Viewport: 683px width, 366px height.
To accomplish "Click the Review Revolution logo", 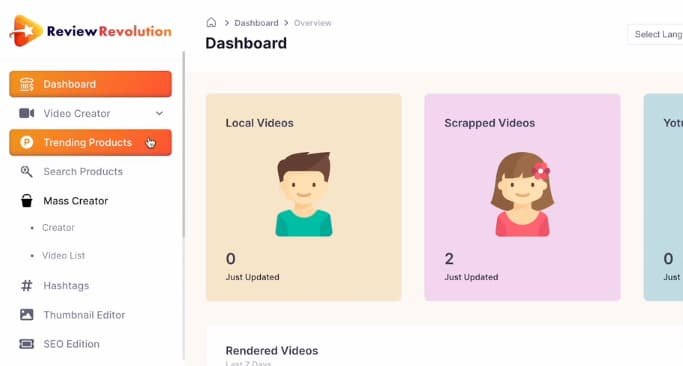I will pos(91,31).
